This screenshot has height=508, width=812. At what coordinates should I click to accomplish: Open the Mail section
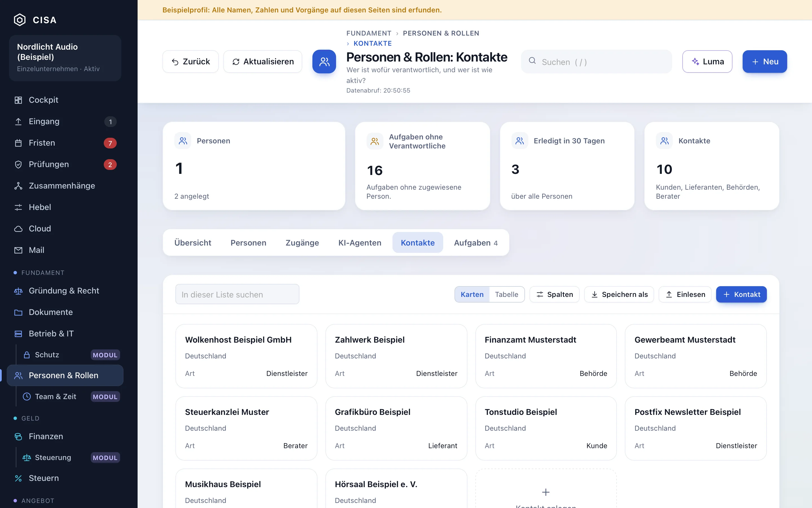[65, 250]
